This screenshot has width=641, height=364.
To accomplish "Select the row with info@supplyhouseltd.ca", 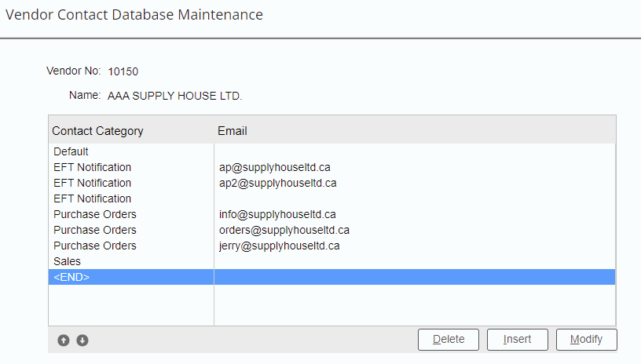I will (277, 214).
